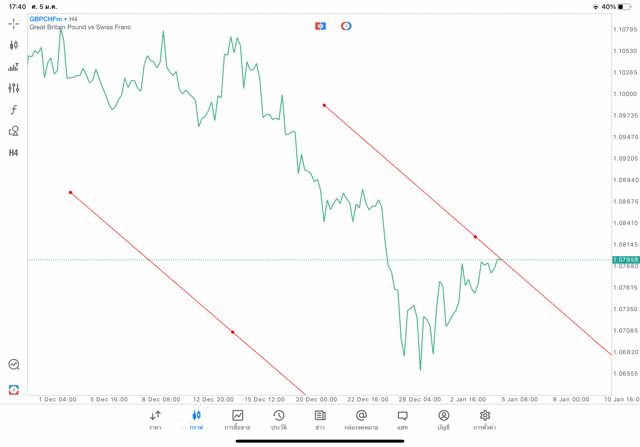Open the candlestick chart type icon
The height and width of the screenshot is (447, 640).
[x=14, y=45]
